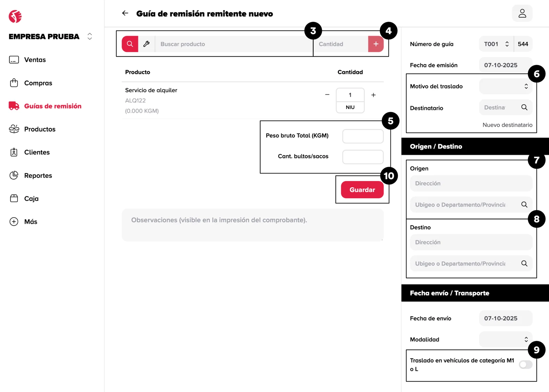Expand the EMPRESA PRUEBA company selector
The image size is (549, 392).
pyautogui.click(x=90, y=36)
